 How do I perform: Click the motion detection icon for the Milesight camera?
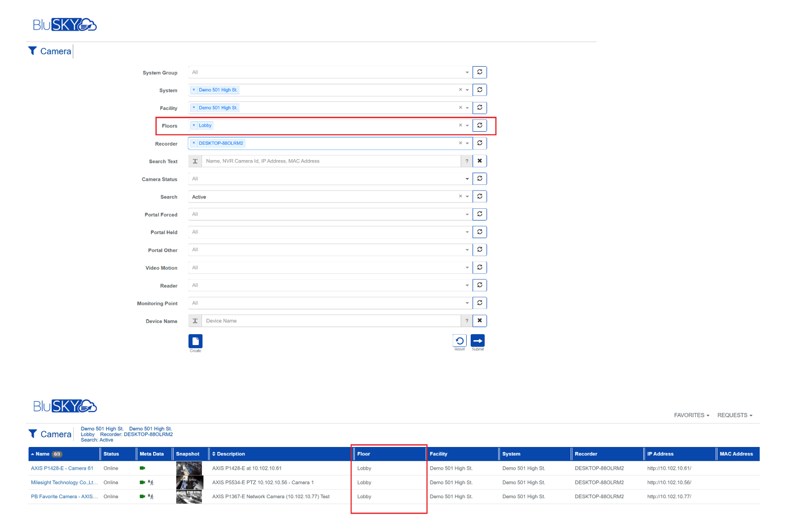pyautogui.click(x=150, y=482)
